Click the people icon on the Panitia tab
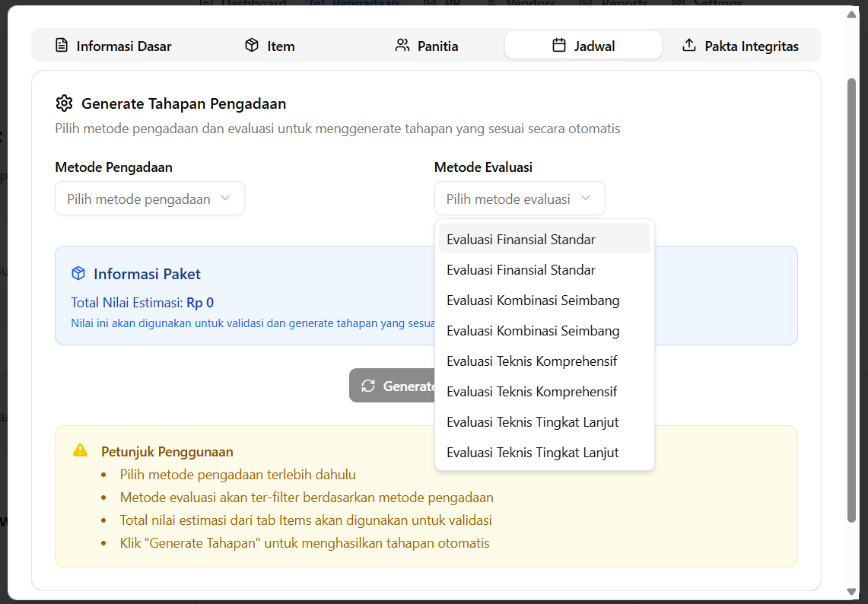 [x=402, y=45]
